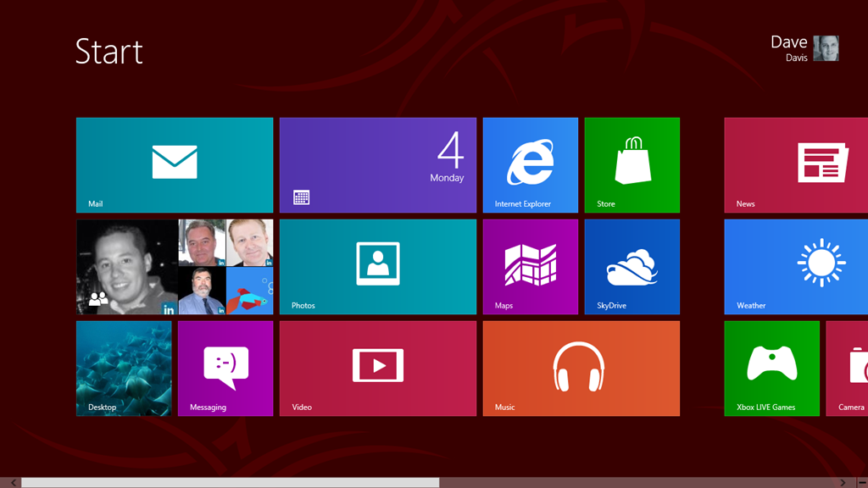Open the Maps tile
Image resolution: width=868 pixels, height=488 pixels.
(531, 267)
